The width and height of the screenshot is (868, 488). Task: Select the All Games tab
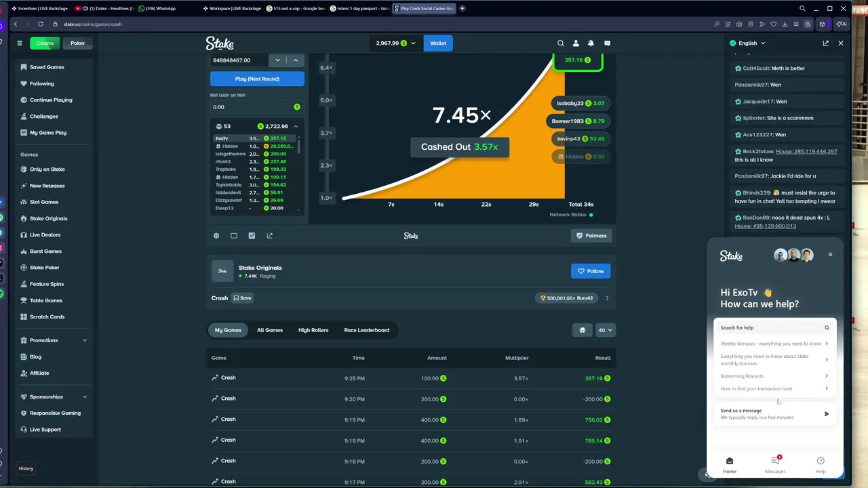click(x=270, y=331)
